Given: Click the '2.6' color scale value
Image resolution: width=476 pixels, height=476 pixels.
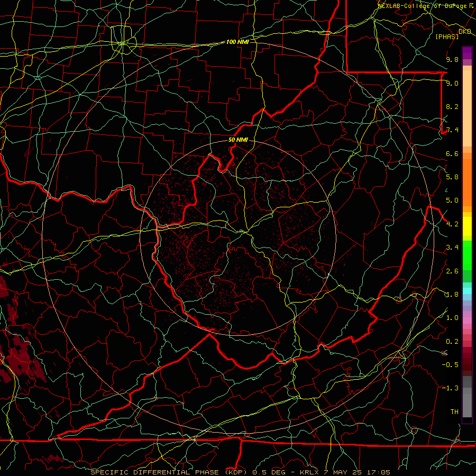Looking at the screenshot, I should coord(452,271).
